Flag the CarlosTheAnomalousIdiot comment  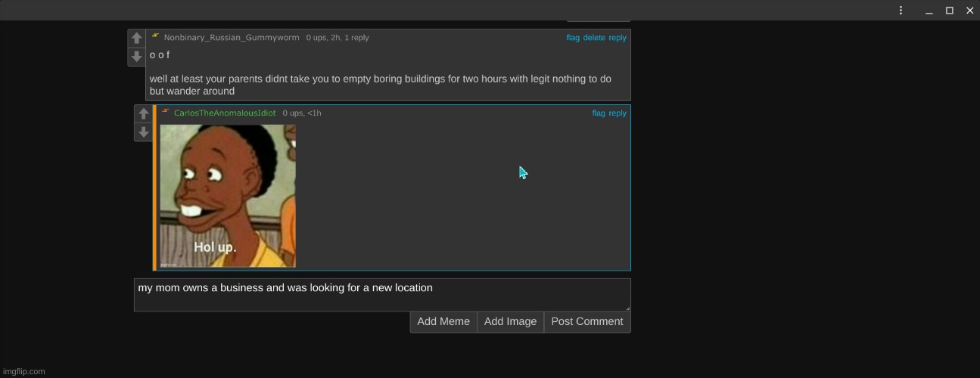(599, 113)
